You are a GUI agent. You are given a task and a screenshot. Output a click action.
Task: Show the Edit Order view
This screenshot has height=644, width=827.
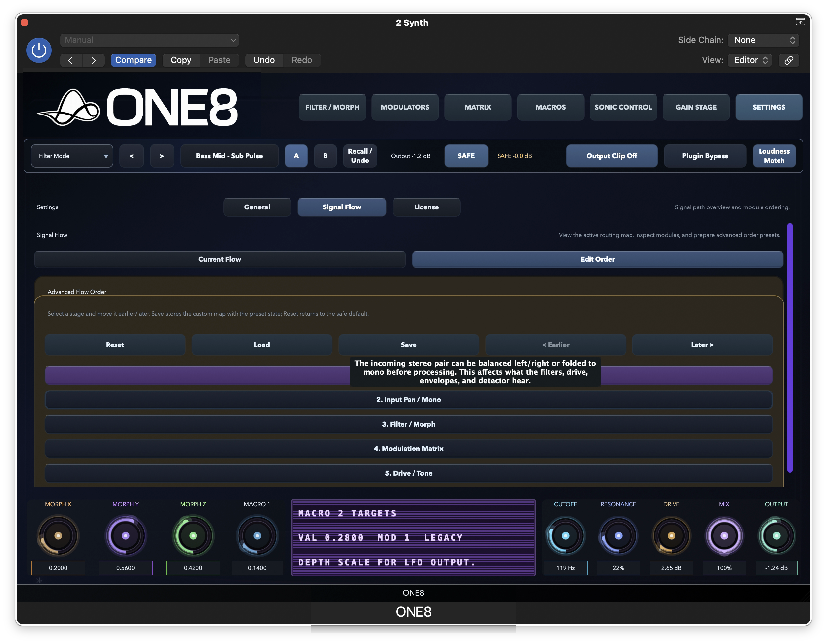pyautogui.click(x=597, y=259)
